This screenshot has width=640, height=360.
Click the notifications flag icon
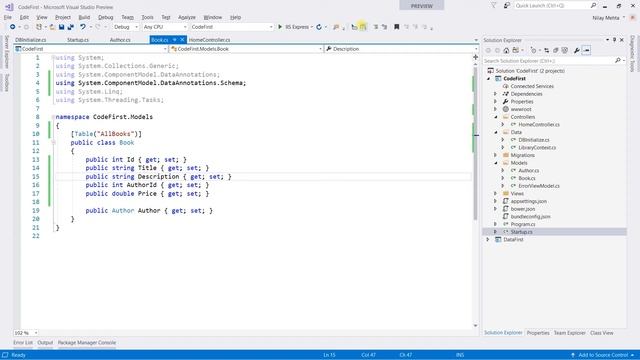pos(493,6)
